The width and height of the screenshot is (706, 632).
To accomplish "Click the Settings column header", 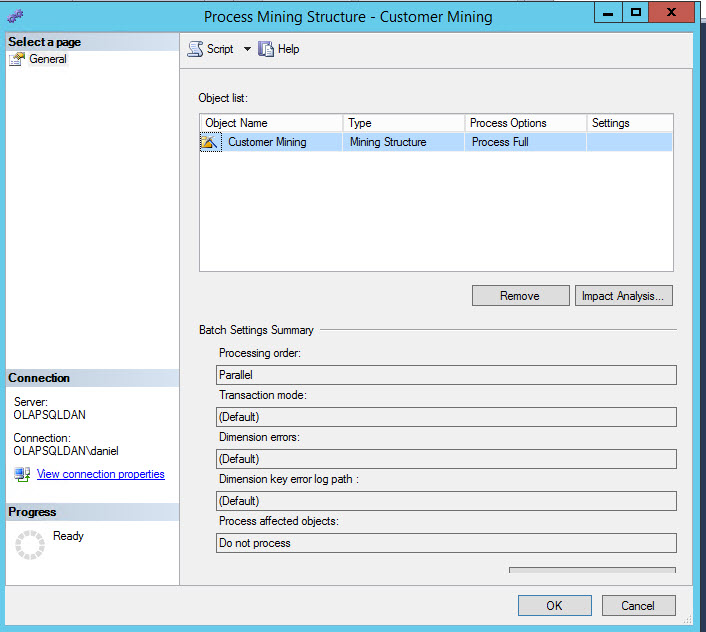I will [630, 123].
